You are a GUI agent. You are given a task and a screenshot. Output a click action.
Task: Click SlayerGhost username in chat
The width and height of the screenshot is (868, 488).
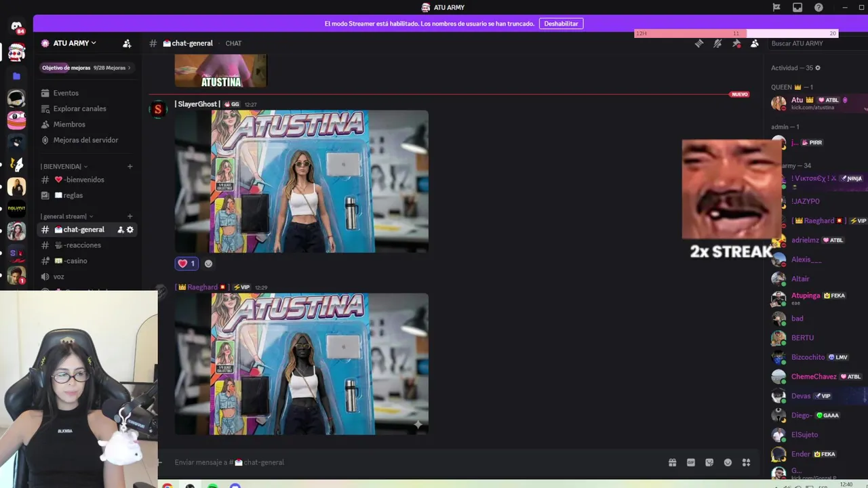197,104
